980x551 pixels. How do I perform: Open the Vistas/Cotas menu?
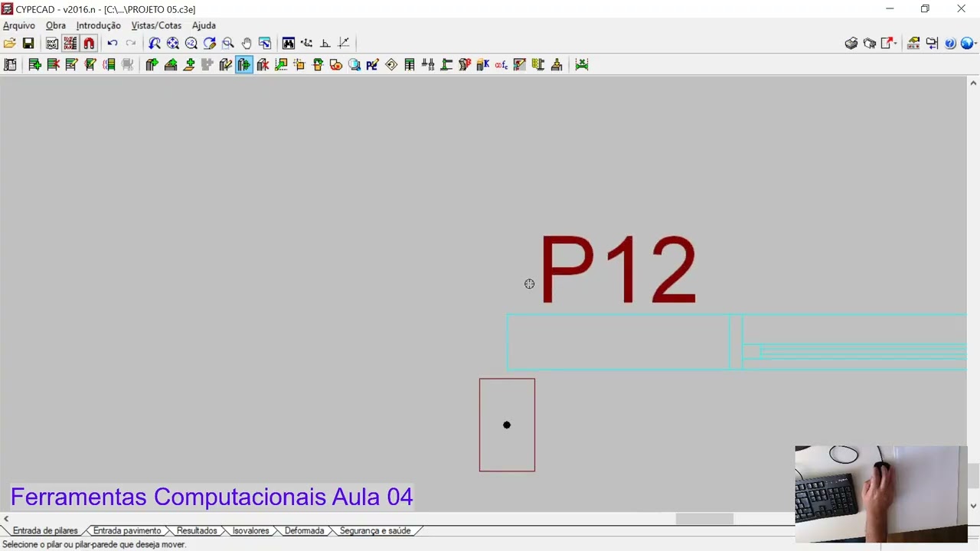click(156, 25)
